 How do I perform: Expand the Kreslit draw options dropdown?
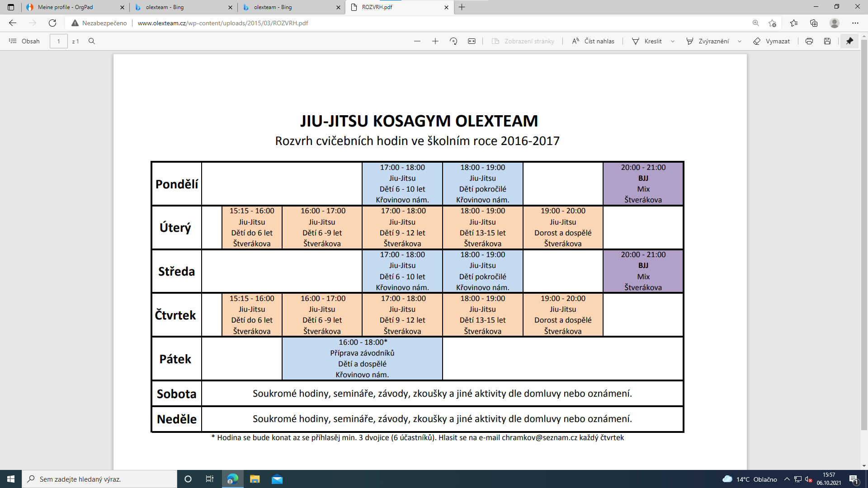[x=673, y=41]
